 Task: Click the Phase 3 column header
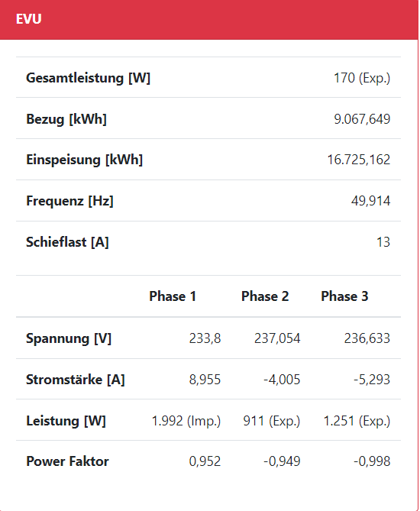pyautogui.click(x=344, y=296)
